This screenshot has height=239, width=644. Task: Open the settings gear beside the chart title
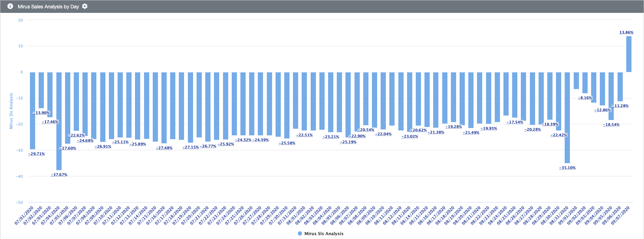85,6
